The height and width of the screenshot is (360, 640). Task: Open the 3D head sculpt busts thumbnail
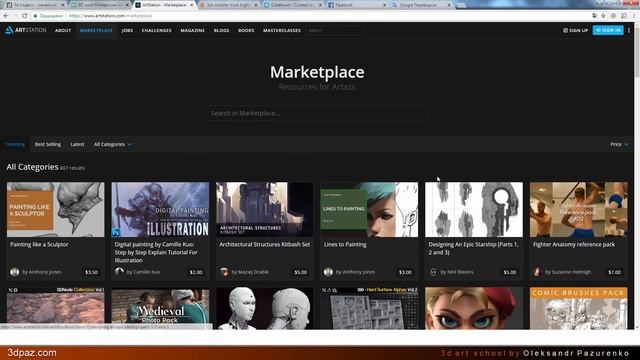tap(264, 308)
